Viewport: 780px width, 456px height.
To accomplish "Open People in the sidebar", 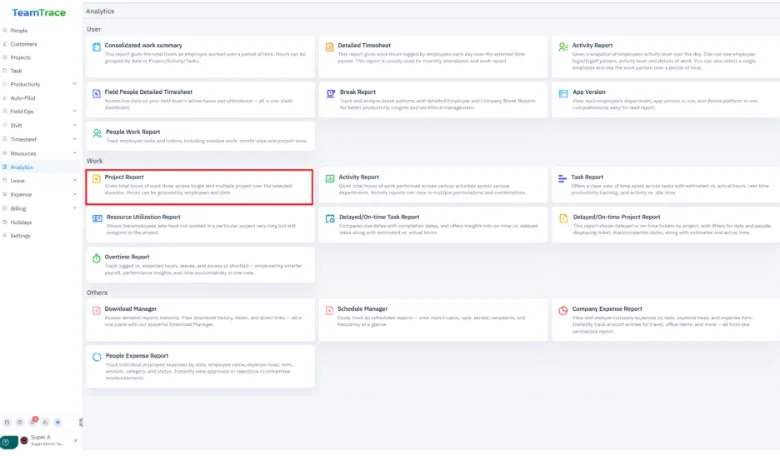I will click(x=19, y=30).
